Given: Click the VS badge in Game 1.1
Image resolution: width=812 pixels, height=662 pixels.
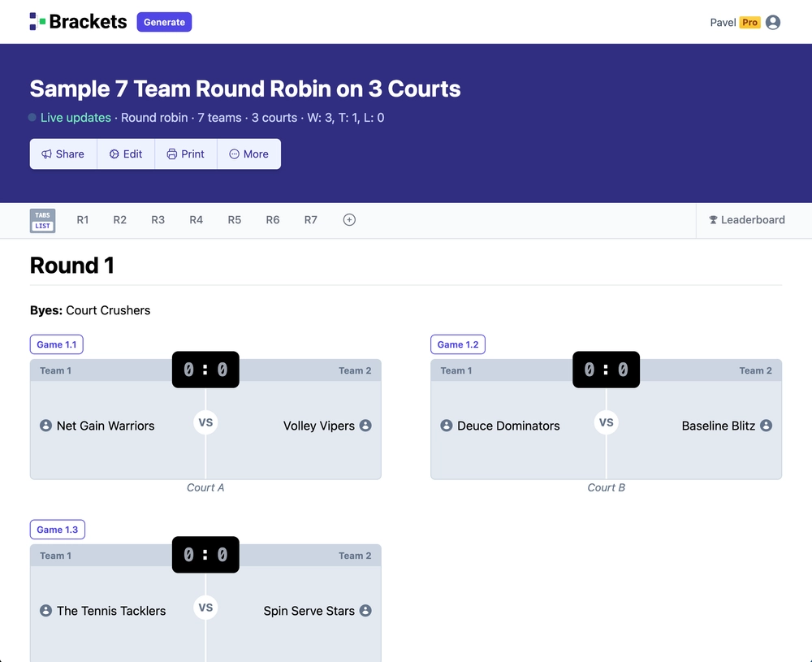Looking at the screenshot, I should [x=205, y=422].
